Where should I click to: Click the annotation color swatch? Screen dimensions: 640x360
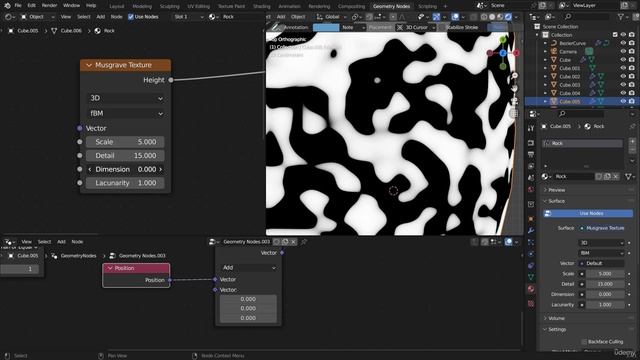pos(326,27)
